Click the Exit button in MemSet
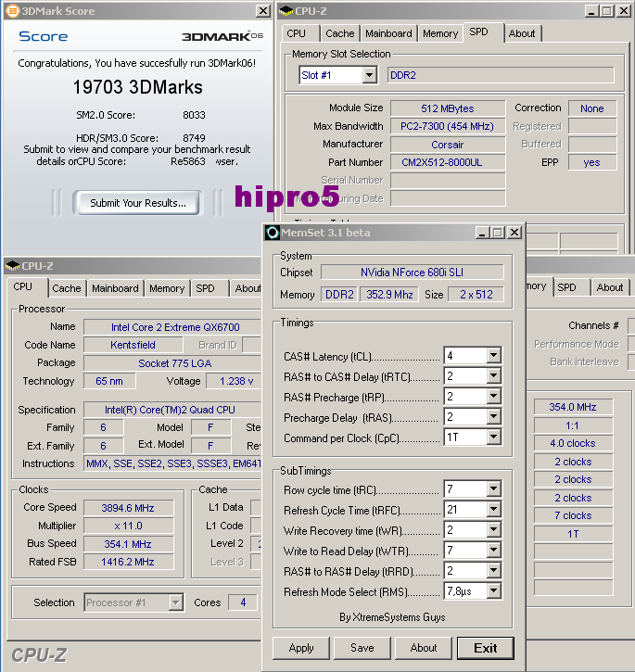This screenshot has width=635, height=672. pyautogui.click(x=486, y=648)
